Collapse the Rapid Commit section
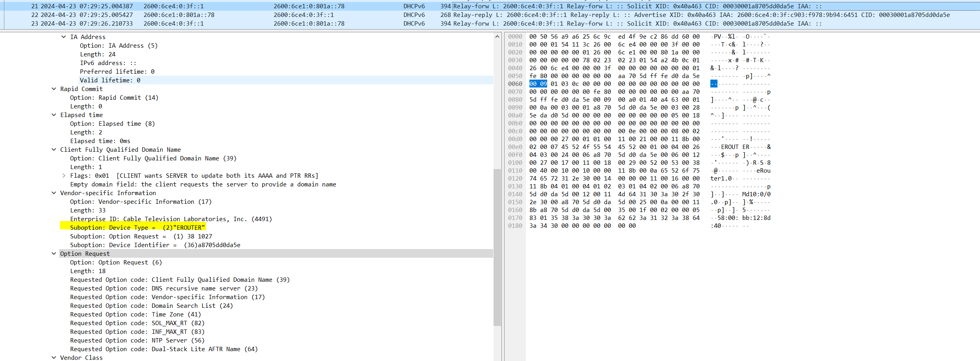The image size is (980, 361). 54,89
